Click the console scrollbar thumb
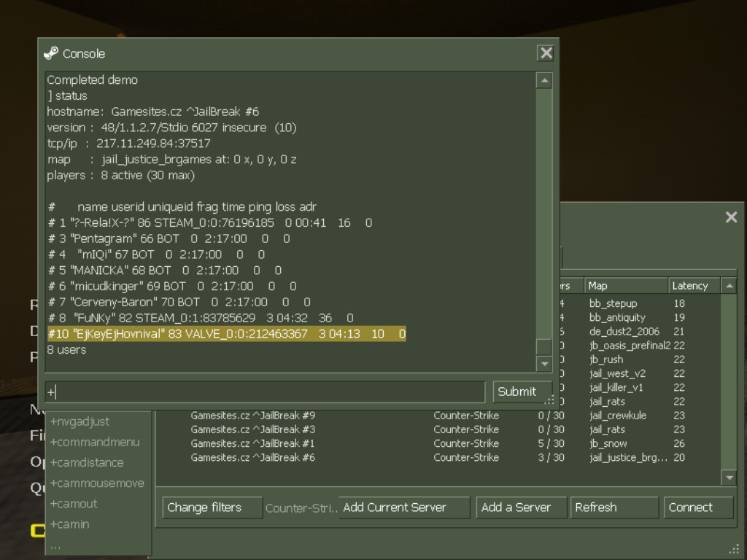Screen dimensions: 747x560 (544, 346)
